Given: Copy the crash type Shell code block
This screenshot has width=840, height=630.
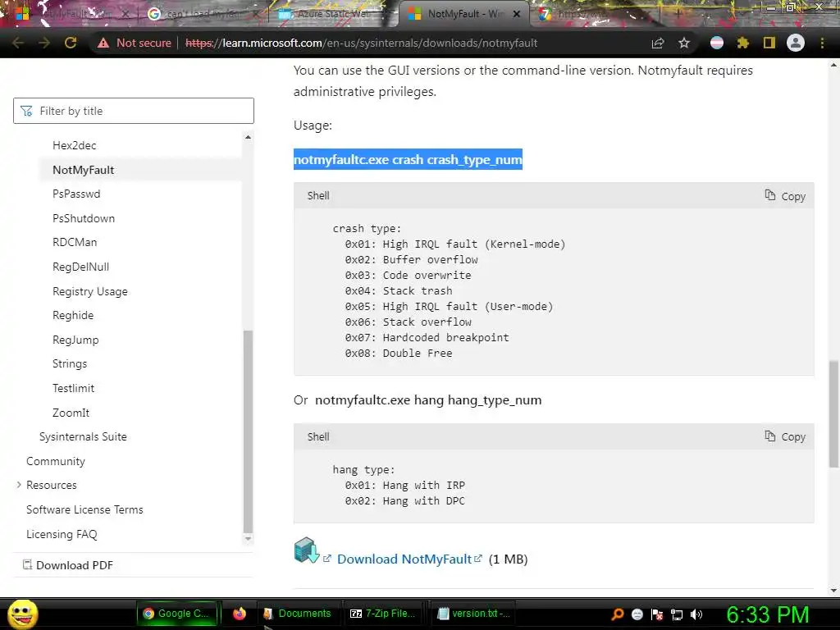Looking at the screenshot, I should coord(785,196).
